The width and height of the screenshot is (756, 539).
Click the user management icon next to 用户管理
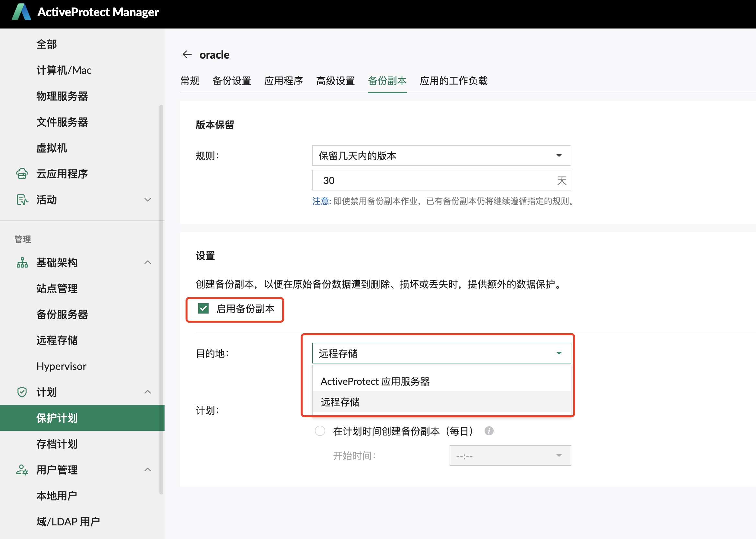22,470
